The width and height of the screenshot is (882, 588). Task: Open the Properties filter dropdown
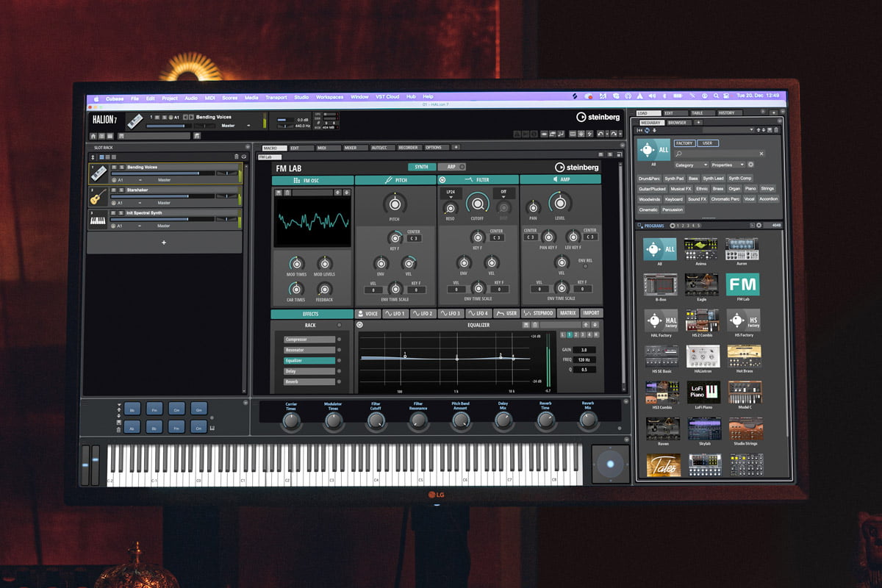(x=728, y=165)
